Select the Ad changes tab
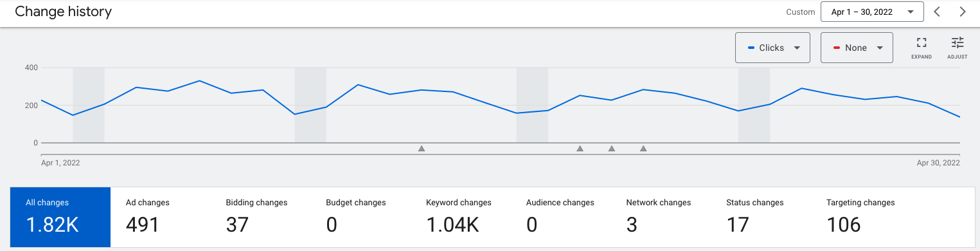 (x=161, y=217)
